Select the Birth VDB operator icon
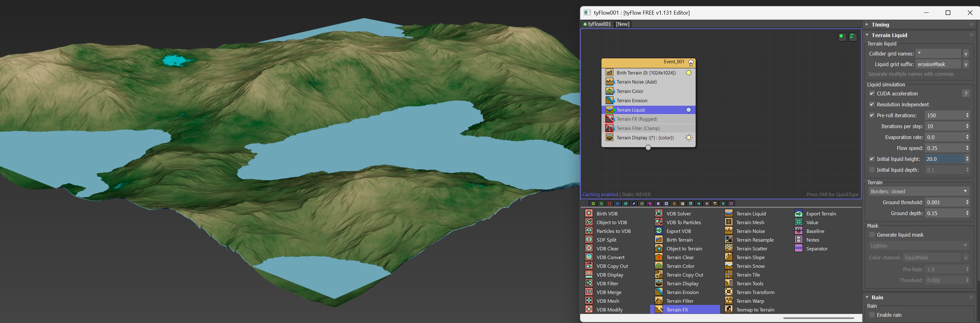This screenshot has height=323, width=980. click(x=589, y=213)
